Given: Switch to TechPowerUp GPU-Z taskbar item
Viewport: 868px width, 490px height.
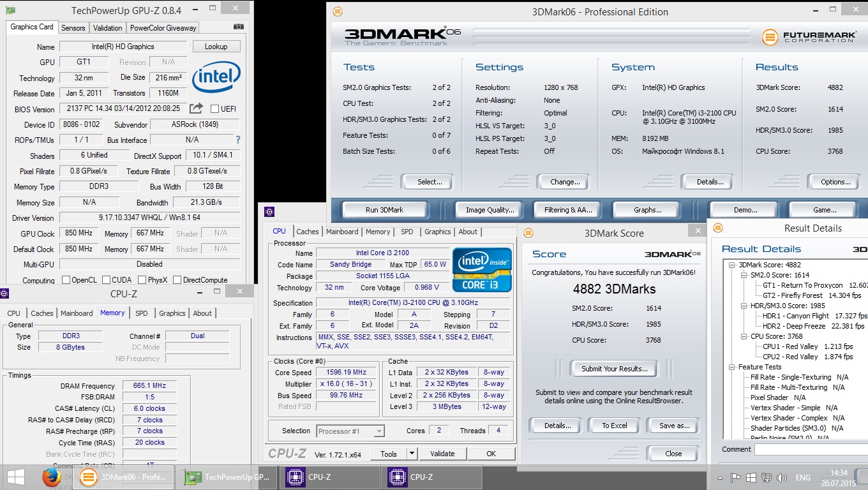Looking at the screenshot, I should (227, 477).
